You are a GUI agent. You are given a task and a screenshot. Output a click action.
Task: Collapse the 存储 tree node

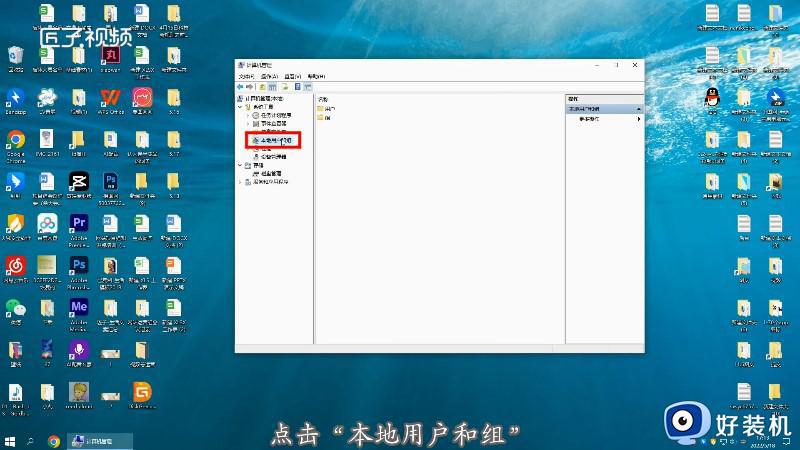(x=240, y=165)
